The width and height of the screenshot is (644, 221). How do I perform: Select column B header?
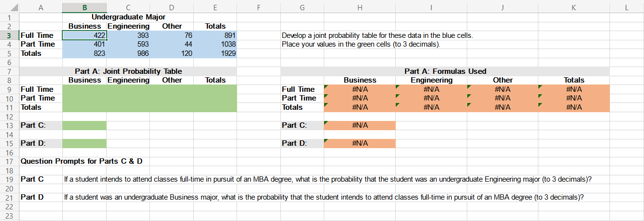(85, 7)
